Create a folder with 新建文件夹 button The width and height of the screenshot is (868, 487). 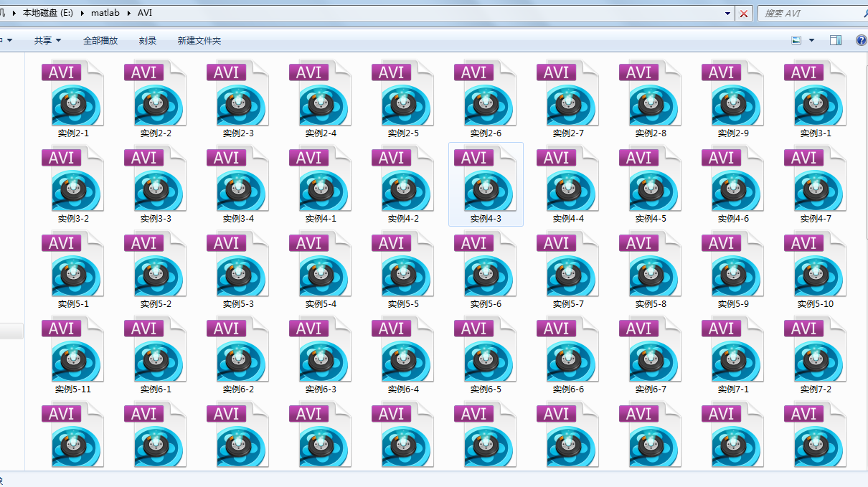[199, 41]
